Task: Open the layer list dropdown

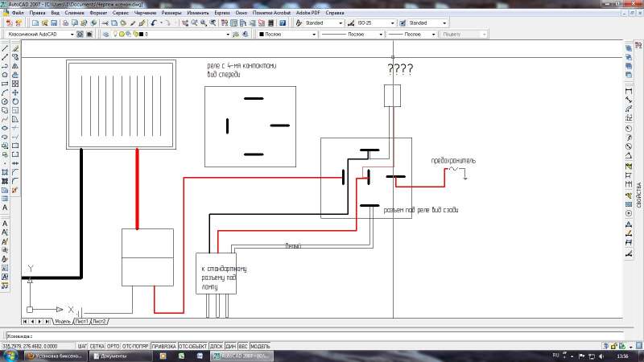Action: (x=171, y=34)
